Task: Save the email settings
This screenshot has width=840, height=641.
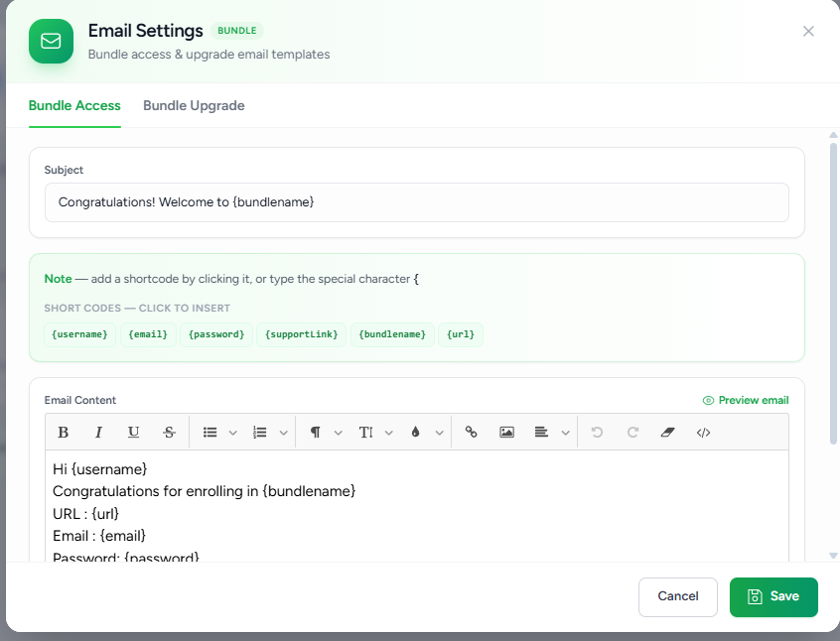Action: (x=773, y=596)
